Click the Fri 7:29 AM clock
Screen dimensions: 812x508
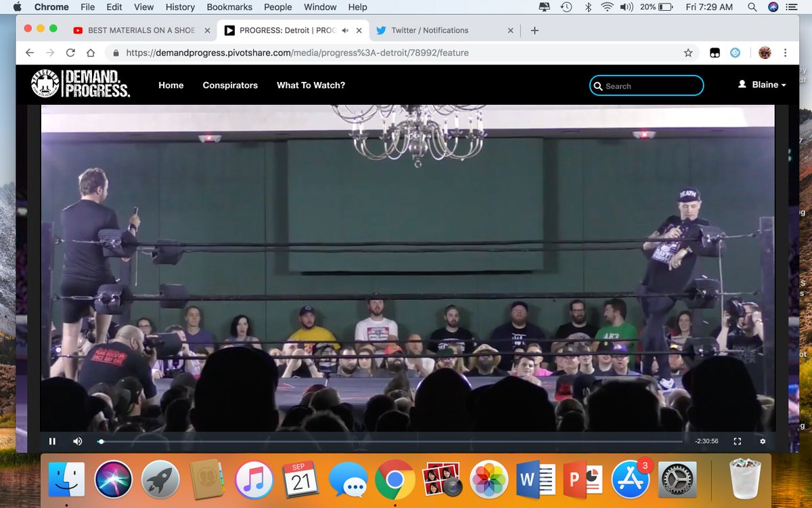click(x=709, y=7)
